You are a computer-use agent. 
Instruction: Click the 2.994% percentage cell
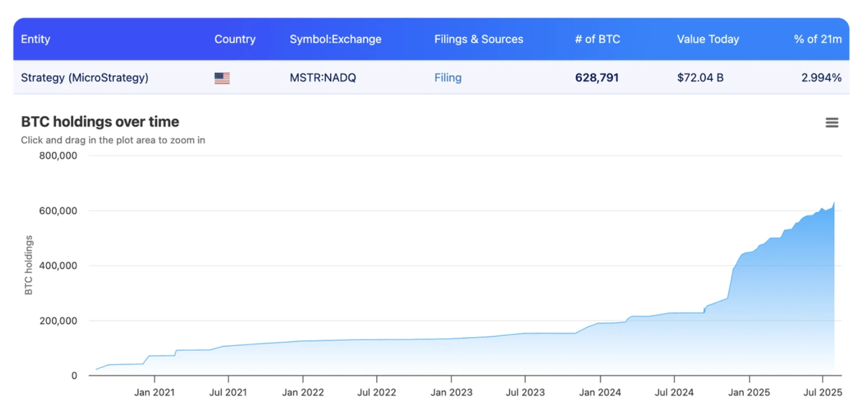(x=821, y=78)
